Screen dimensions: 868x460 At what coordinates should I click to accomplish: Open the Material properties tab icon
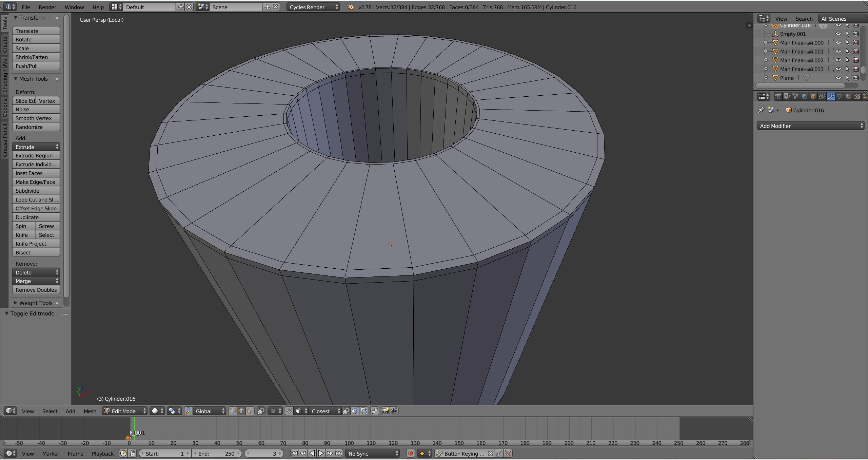[x=848, y=97]
